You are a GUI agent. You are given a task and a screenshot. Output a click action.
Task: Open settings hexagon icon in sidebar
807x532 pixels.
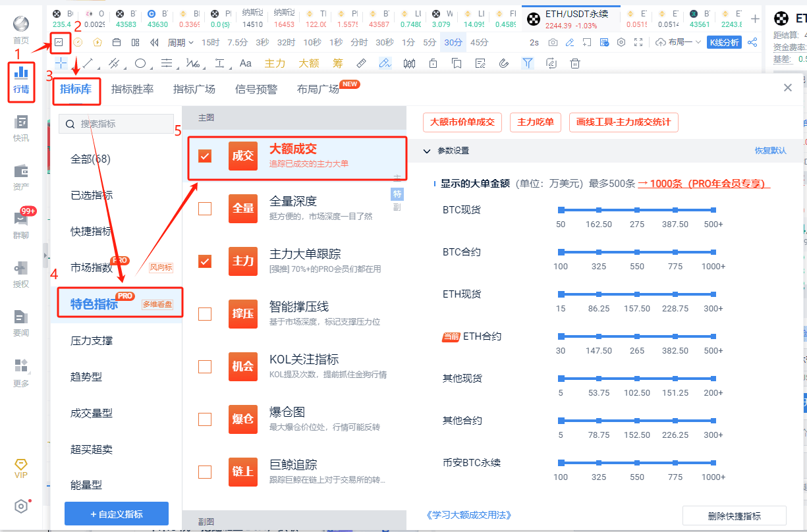[21, 506]
